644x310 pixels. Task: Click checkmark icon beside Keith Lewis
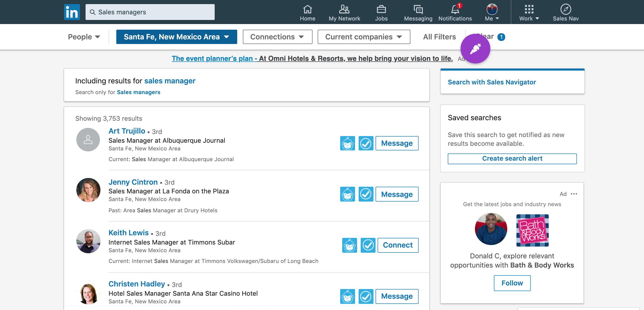368,245
